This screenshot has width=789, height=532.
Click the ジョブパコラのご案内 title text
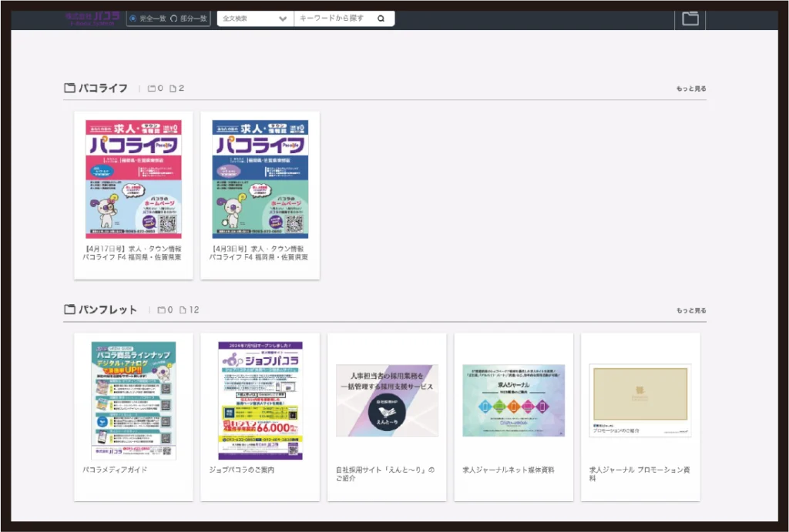[x=242, y=470]
